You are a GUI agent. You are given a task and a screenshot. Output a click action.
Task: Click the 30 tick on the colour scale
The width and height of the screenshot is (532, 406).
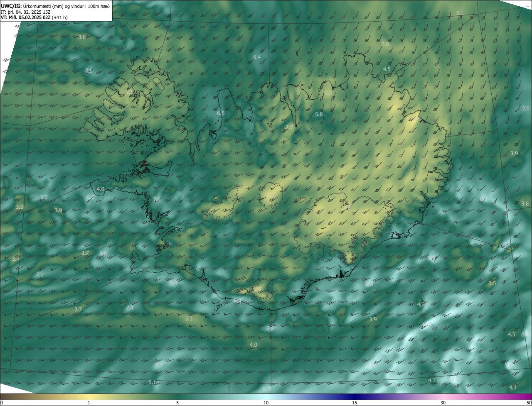(443, 403)
